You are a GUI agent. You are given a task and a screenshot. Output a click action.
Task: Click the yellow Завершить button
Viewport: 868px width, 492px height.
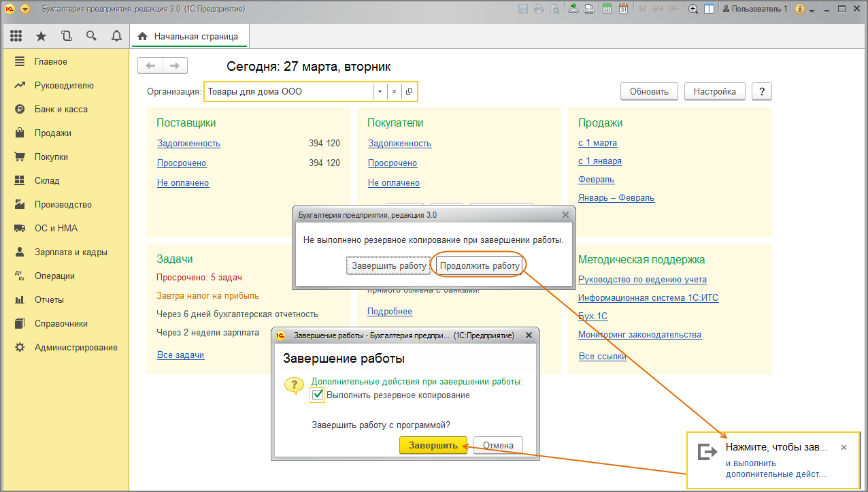[433, 445]
